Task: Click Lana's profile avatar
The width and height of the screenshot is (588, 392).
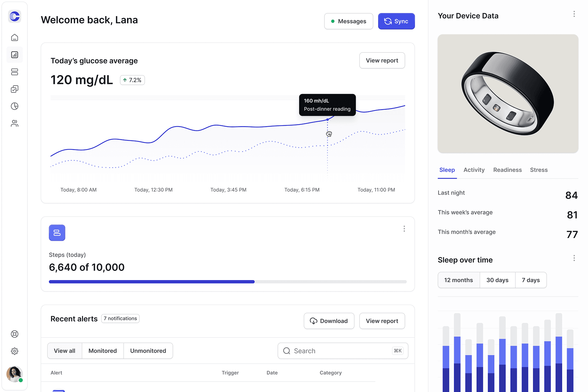Action: point(14,374)
